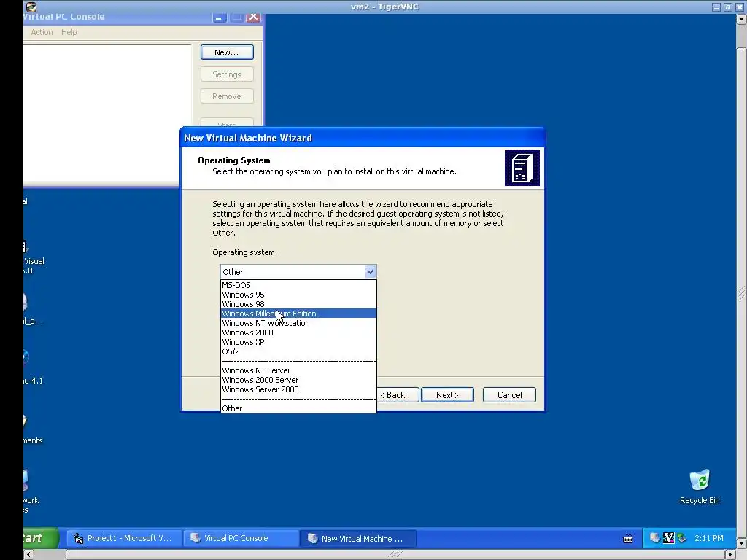The width and height of the screenshot is (747, 560).
Task: Click Next in the wizard
Action: point(447,394)
